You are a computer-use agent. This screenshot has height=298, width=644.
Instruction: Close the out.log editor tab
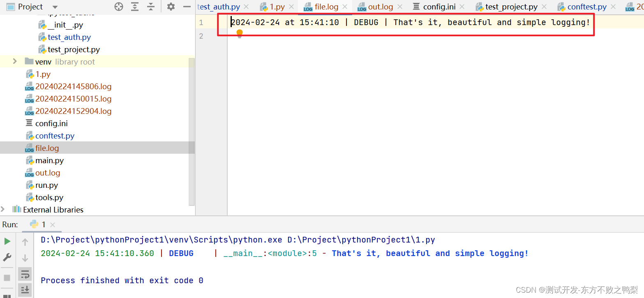(399, 7)
